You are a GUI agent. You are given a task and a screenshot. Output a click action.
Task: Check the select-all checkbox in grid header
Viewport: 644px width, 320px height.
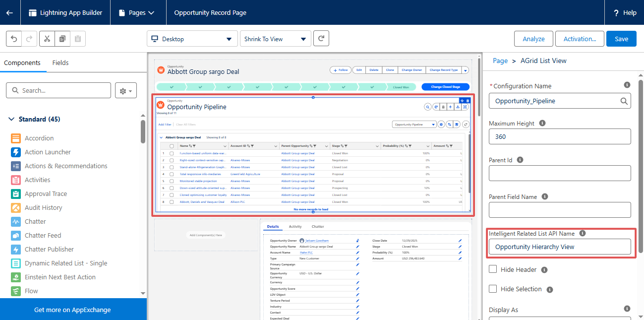click(x=172, y=146)
